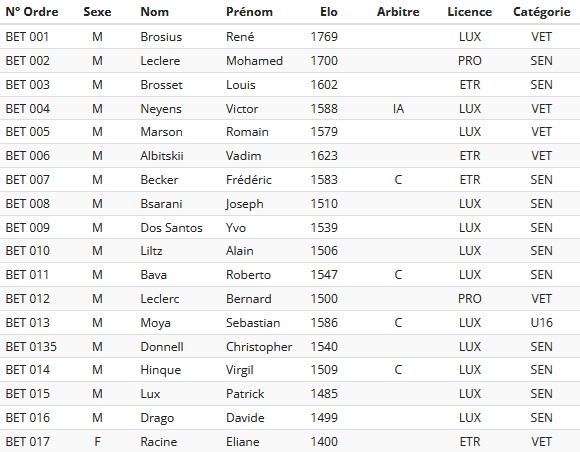Viewport: 580px width, 452px height.
Task: Click the Sexe column header
Action: coord(97,12)
